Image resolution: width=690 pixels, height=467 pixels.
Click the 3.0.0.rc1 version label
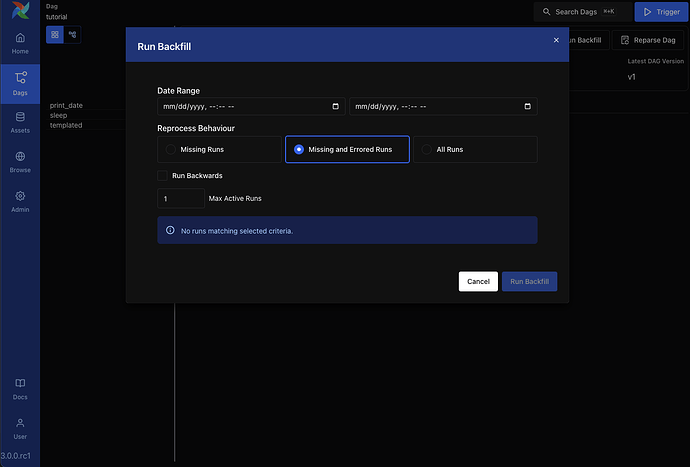[16, 456]
